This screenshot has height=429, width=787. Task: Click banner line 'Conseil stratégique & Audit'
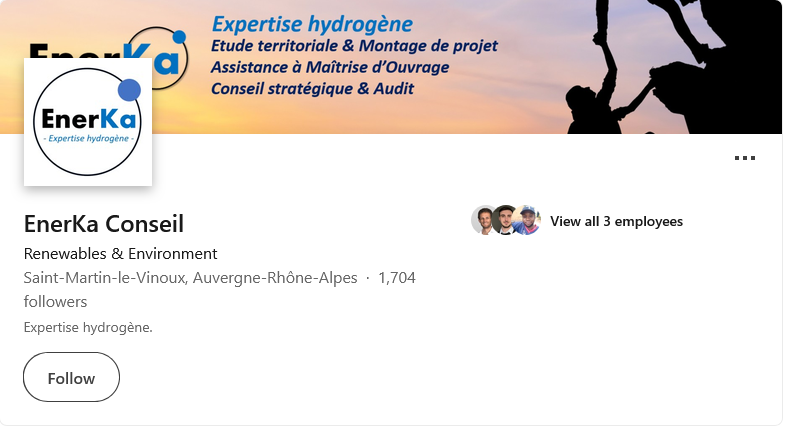312,89
